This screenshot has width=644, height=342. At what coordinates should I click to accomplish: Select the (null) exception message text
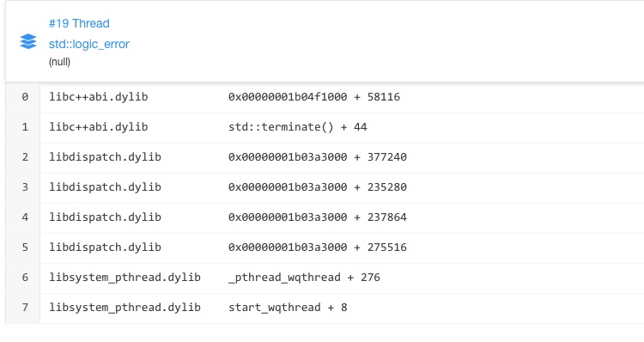[x=59, y=62]
